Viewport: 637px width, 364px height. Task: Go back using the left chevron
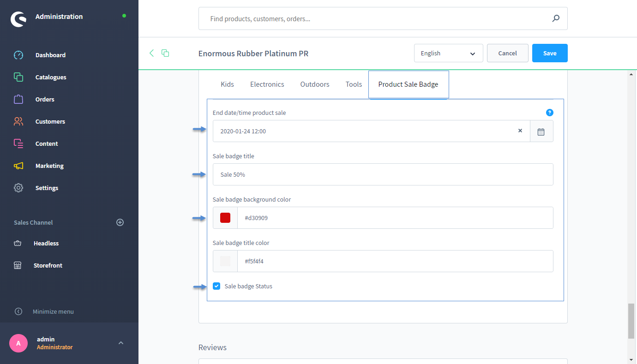[151, 53]
